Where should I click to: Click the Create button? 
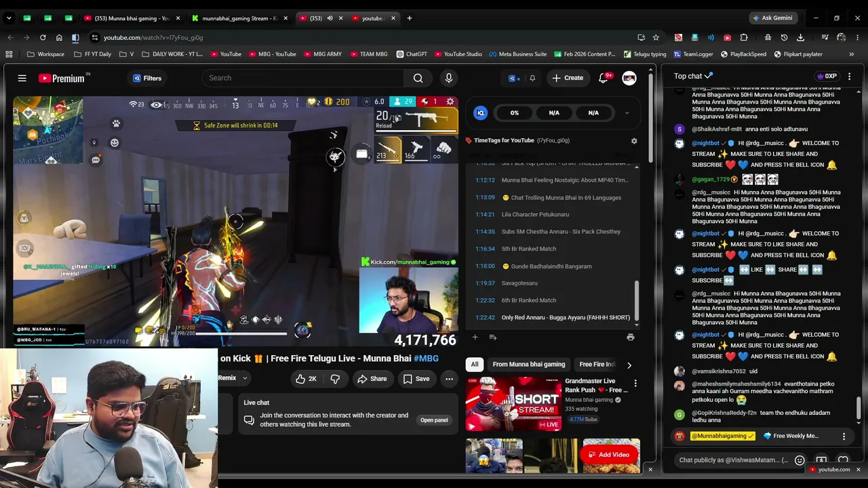coord(568,78)
